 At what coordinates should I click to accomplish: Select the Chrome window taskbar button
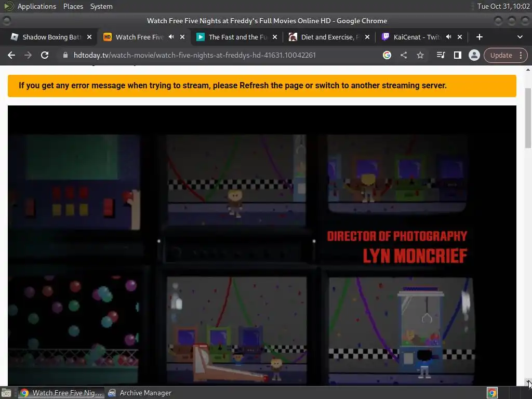point(61,393)
